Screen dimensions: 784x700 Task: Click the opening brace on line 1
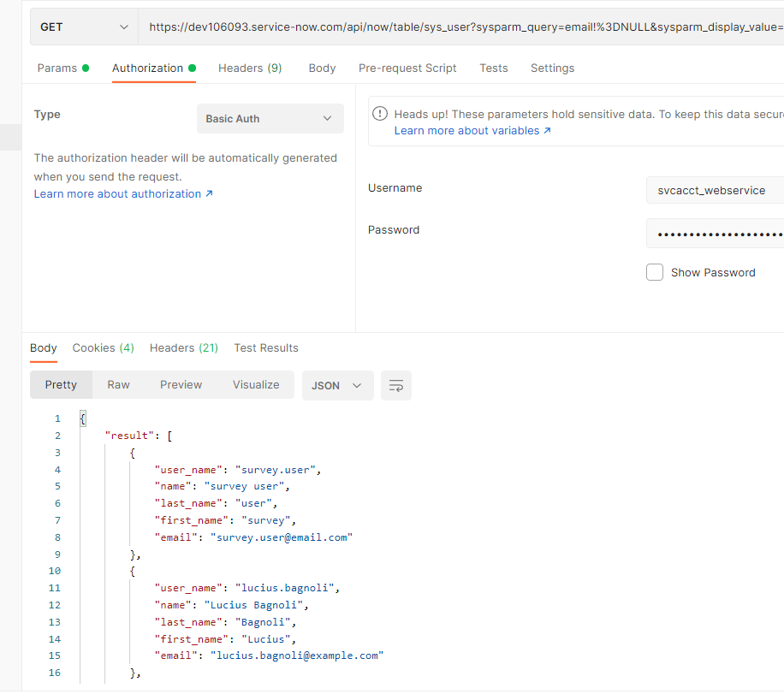click(83, 418)
